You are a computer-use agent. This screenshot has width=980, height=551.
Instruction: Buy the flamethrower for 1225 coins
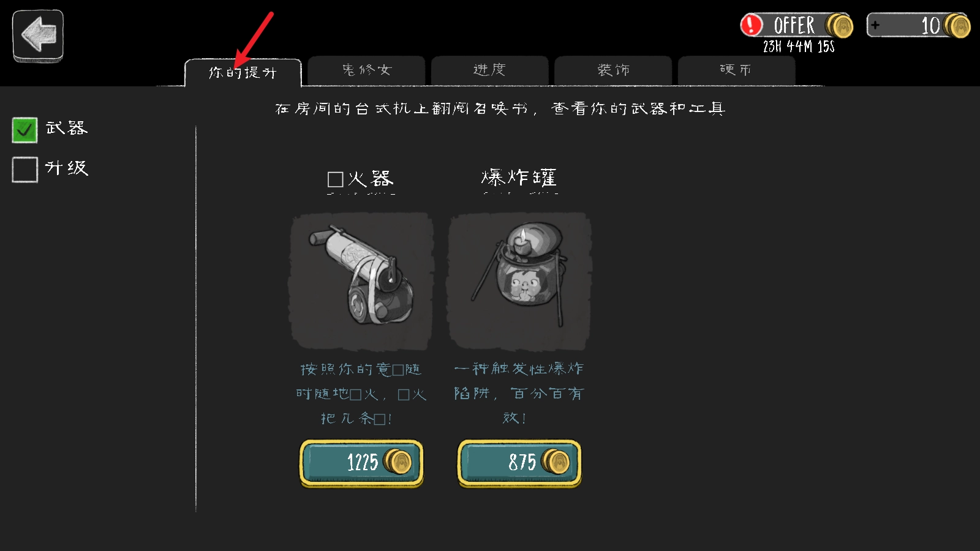361,463
